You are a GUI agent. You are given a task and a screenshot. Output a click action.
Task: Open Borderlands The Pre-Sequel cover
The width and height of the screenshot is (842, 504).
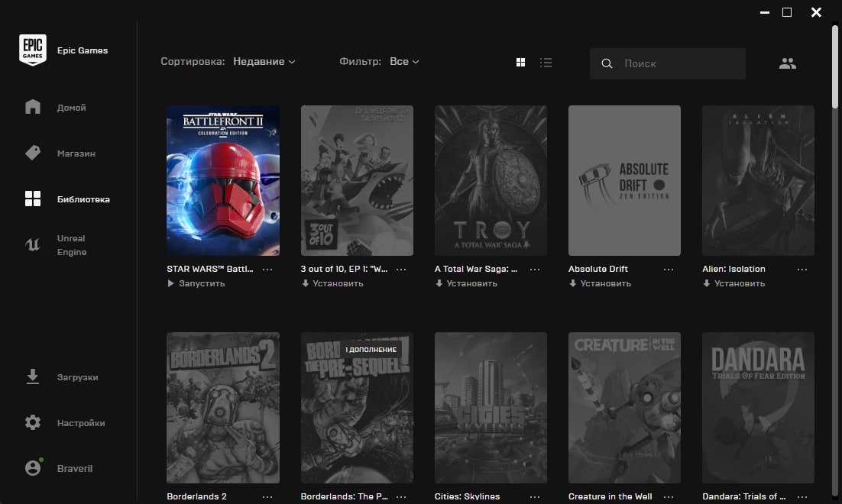pos(357,408)
